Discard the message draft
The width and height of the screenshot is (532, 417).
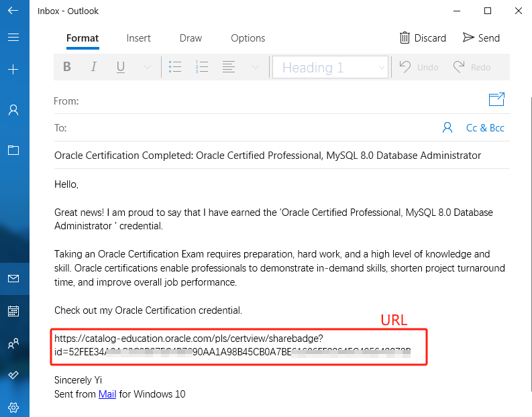click(423, 38)
